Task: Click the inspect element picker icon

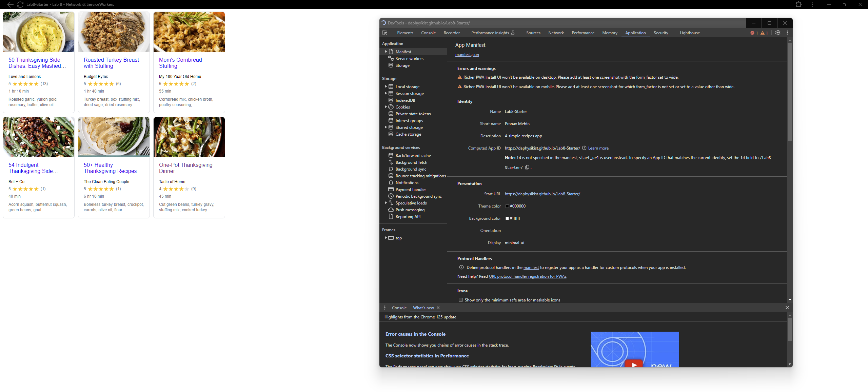Action: (x=385, y=33)
